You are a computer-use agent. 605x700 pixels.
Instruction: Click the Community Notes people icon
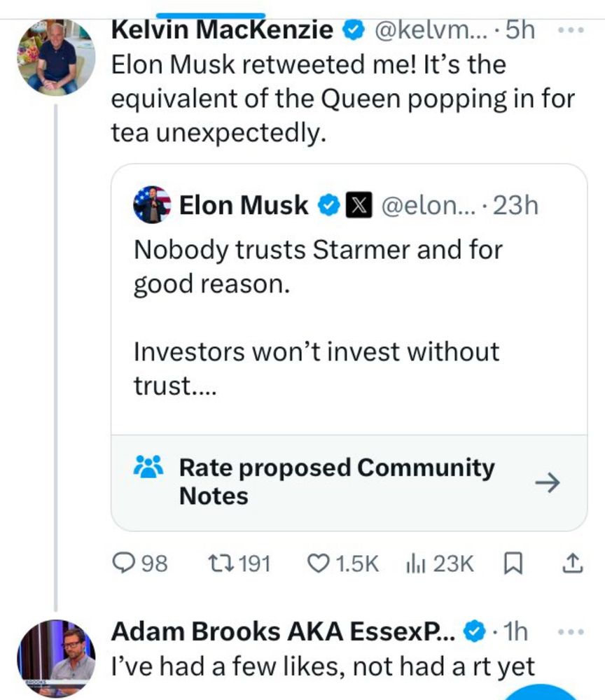(x=148, y=466)
